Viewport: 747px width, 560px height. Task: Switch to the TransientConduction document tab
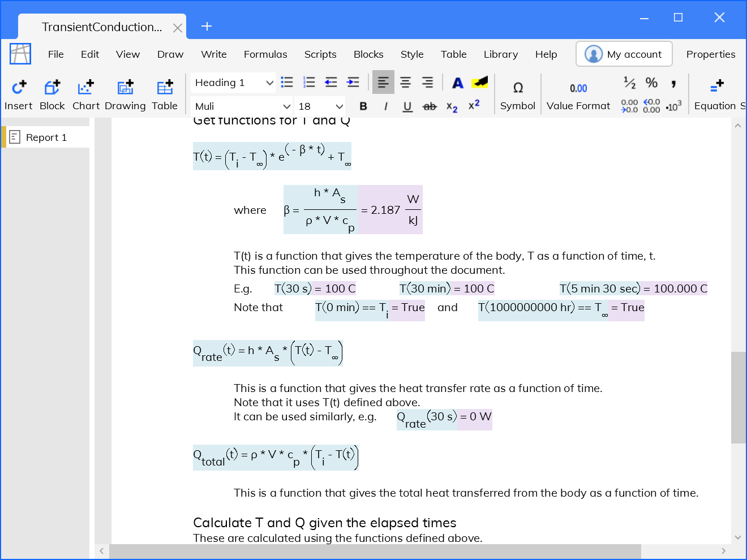[102, 27]
